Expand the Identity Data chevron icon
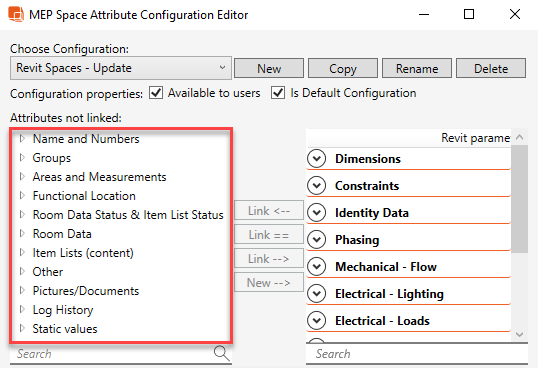538x368 pixels. click(x=316, y=213)
